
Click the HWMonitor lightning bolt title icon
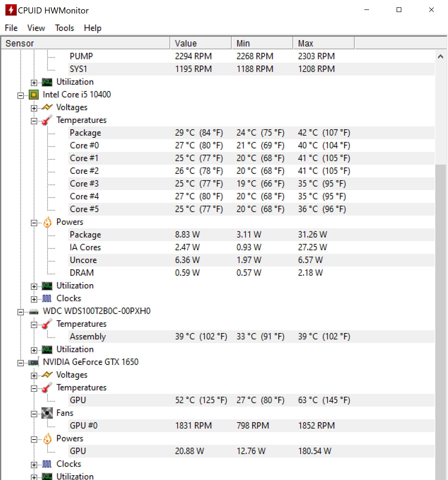click(11, 10)
